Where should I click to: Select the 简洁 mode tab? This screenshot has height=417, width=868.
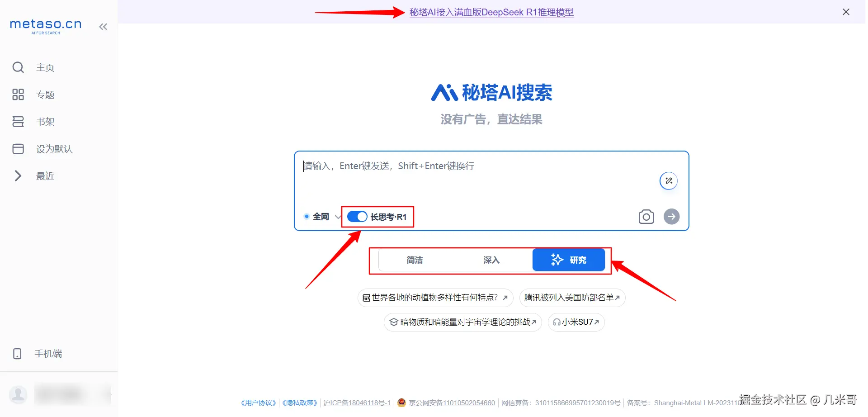(x=415, y=260)
